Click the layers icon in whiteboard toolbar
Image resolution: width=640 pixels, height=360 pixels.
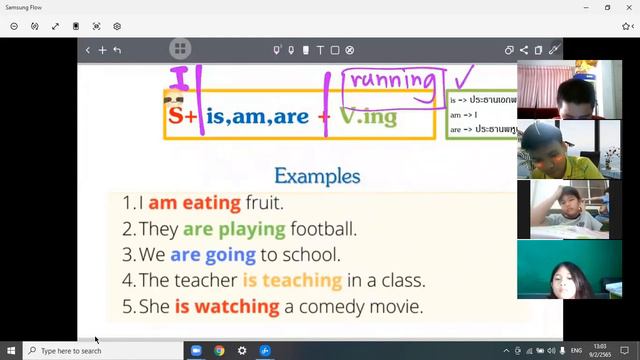[509, 50]
